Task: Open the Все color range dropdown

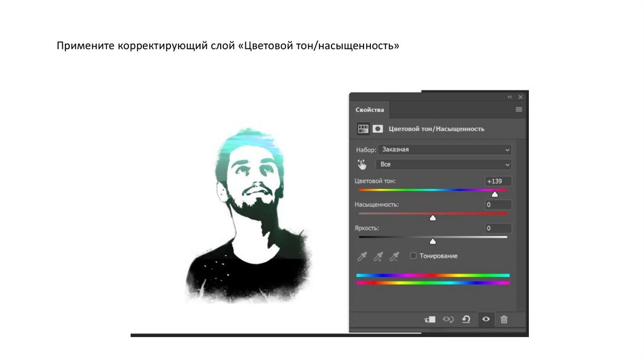Action: [x=443, y=164]
